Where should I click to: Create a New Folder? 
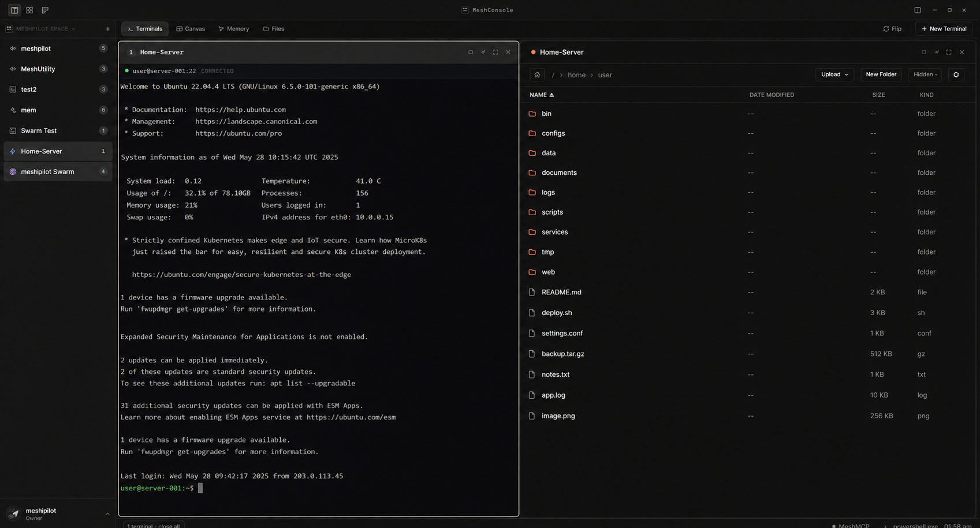pyautogui.click(x=881, y=74)
